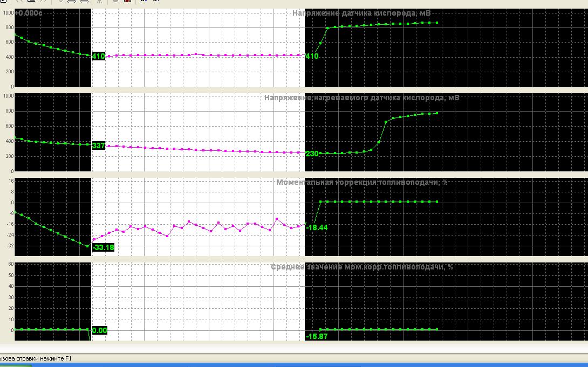
Task: Click the 50 axis label on the average correction chart
Action: coord(11,275)
